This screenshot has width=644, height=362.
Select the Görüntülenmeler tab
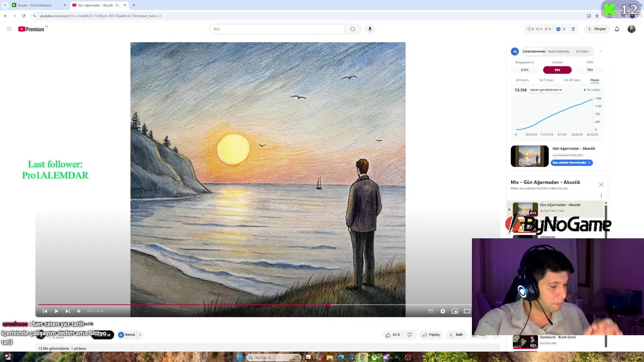pos(534,51)
